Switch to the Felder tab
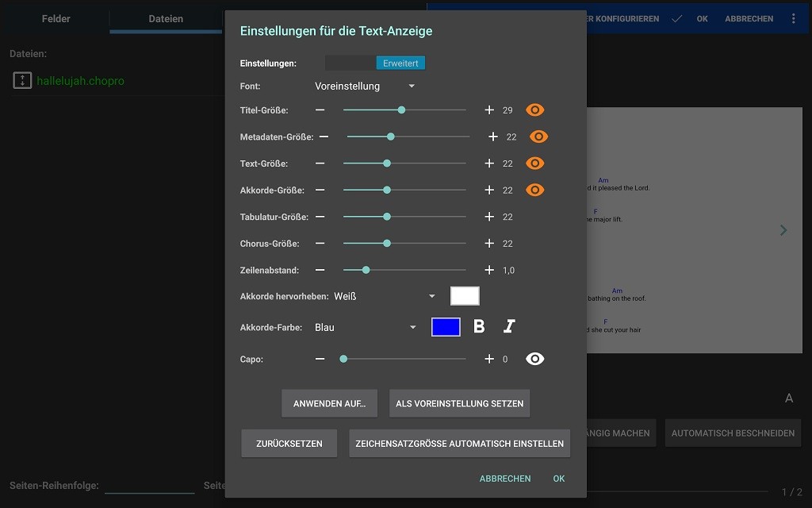The width and height of the screenshot is (812, 508). [56, 19]
